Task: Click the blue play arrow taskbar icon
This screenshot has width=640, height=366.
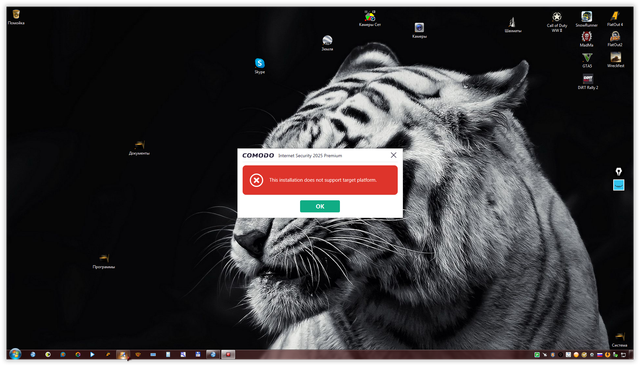Action: tap(92, 355)
